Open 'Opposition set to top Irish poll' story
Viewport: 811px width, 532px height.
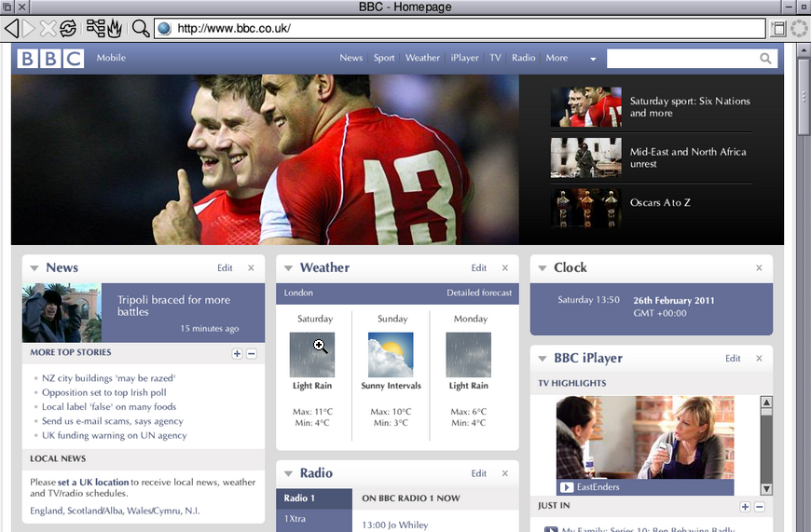click(x=104, y=392)
